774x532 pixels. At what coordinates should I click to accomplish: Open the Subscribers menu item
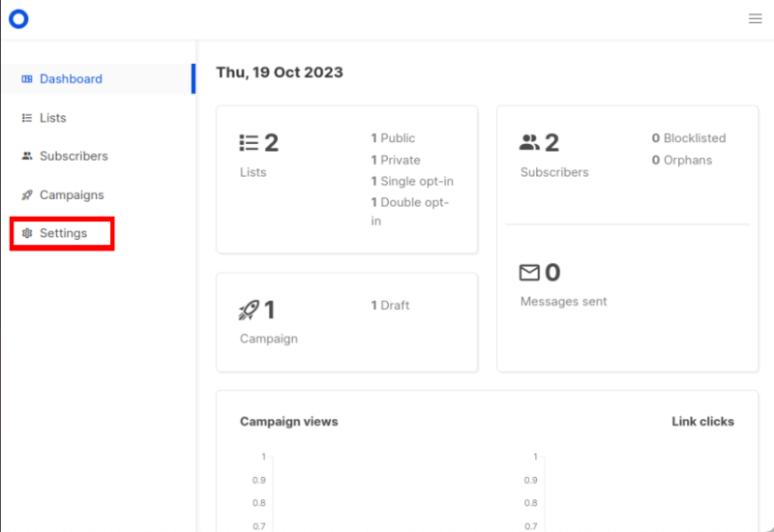74,156
